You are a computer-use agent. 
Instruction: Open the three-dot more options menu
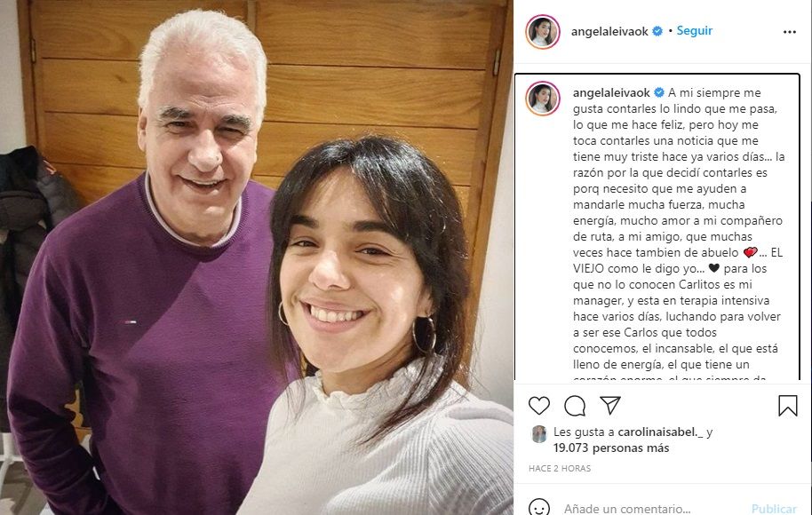(789, 32)
